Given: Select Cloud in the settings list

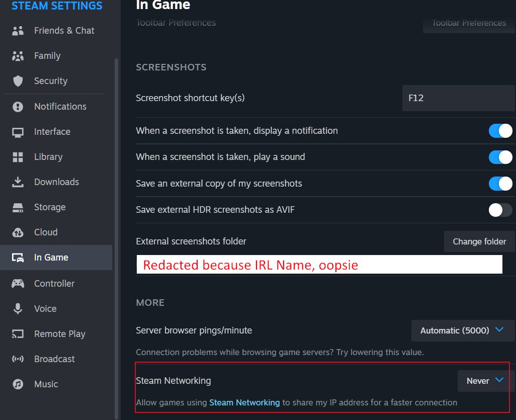Looking at the screenshot, I should (x=56, y=232).
